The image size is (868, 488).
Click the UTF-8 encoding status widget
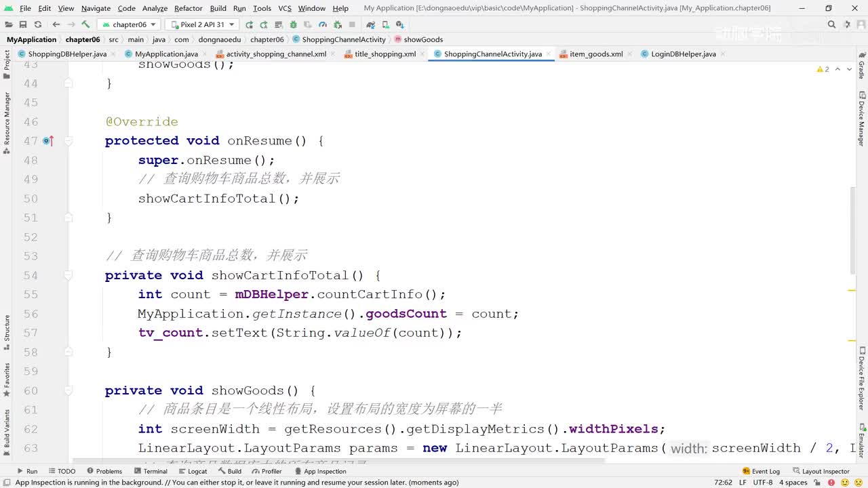coord(762,483)
